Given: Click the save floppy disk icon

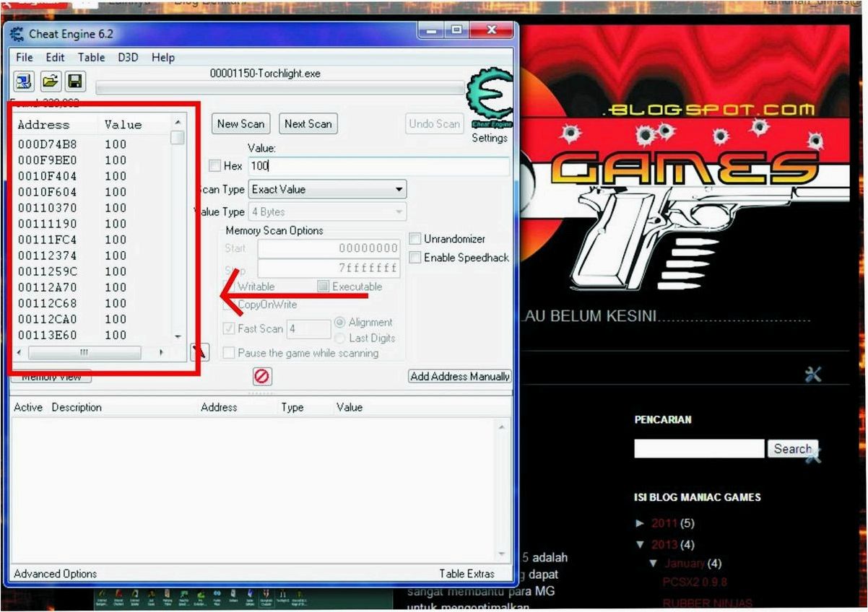Looking at the screenshot, I should [x=74, y=81].
